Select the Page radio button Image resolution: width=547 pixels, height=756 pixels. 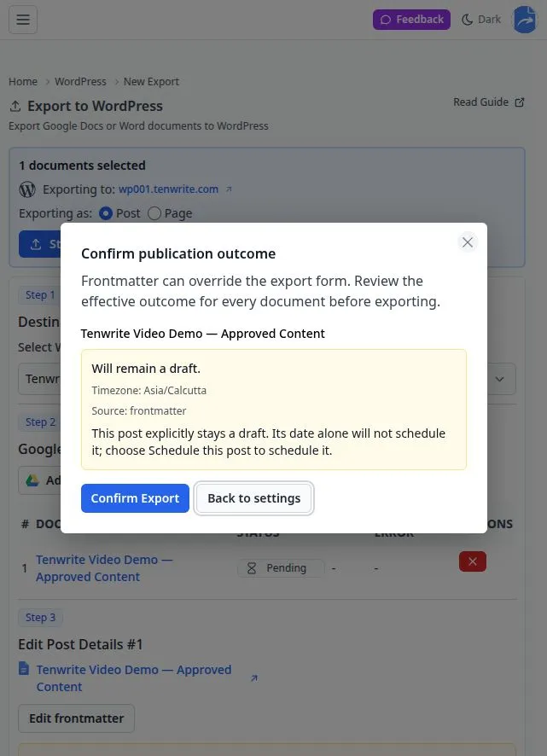(x=154, y=213)
